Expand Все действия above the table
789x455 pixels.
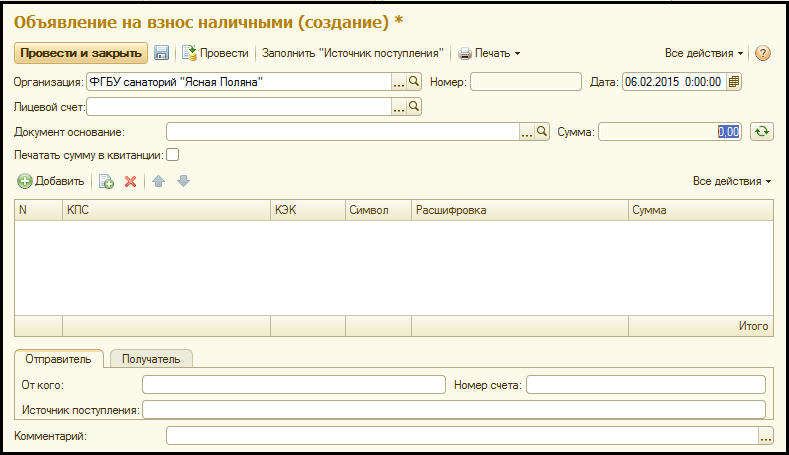pos(732,181)
